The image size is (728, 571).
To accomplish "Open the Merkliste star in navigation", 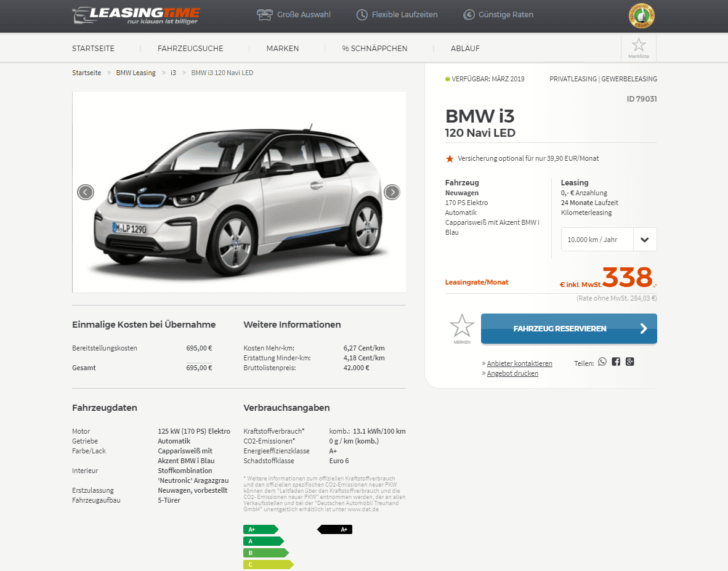I will pyautogui.click(x=639, y=48).
